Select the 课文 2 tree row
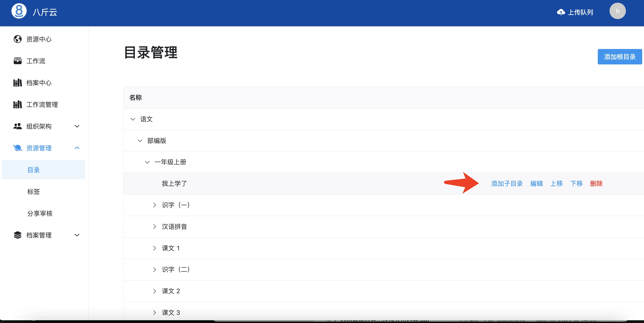The image size is (644, 323). pos(171,291)
